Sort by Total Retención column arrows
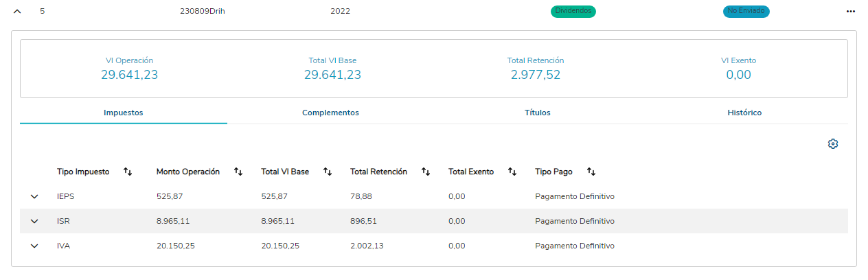This screenshot has width=868, height=280. (x=426, y=172)
